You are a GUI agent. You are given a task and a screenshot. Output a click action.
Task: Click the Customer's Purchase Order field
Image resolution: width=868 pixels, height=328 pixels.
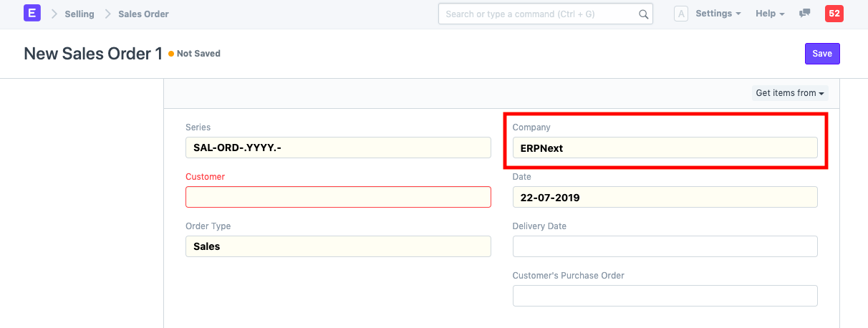(x=665, y=296)
